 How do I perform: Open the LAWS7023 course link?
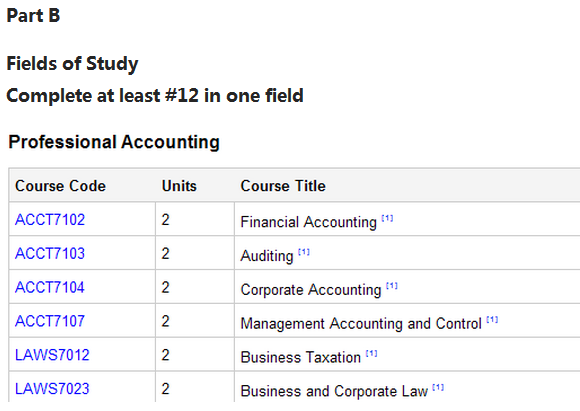[52, 389]
